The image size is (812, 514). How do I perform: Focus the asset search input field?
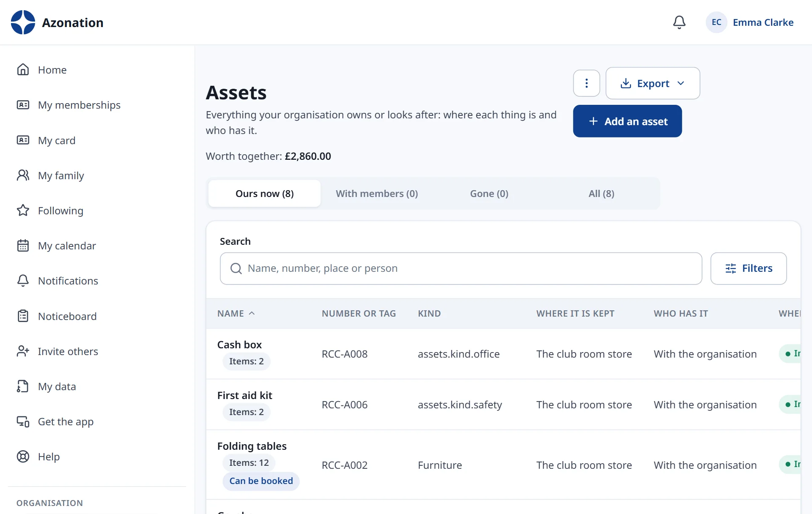tap(461, 268)
